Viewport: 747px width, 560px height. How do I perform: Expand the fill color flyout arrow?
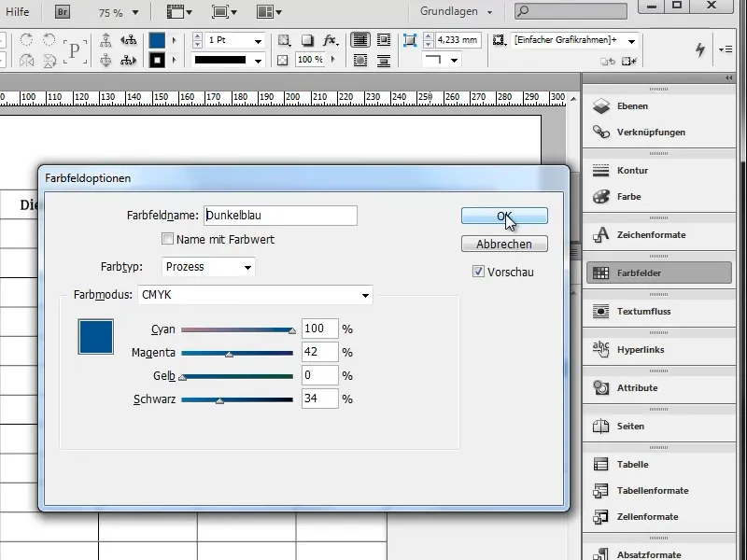click(175, 40)
